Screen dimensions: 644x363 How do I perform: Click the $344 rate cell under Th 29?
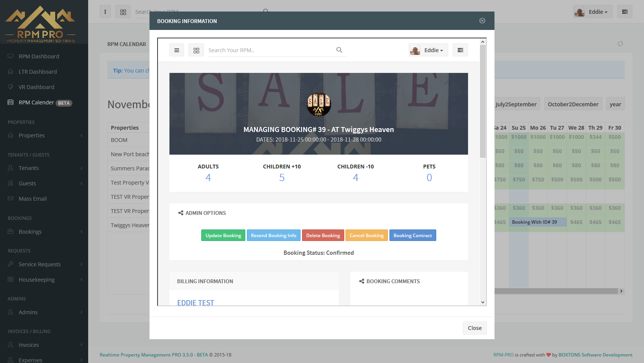pyautogui.click(x=595, y=137)
